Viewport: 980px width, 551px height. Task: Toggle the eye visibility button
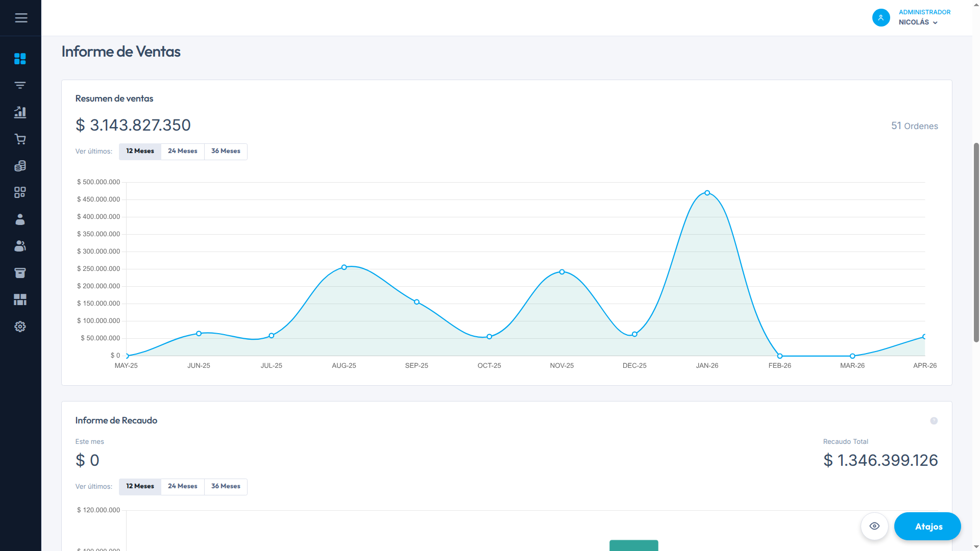coord(874,526)
